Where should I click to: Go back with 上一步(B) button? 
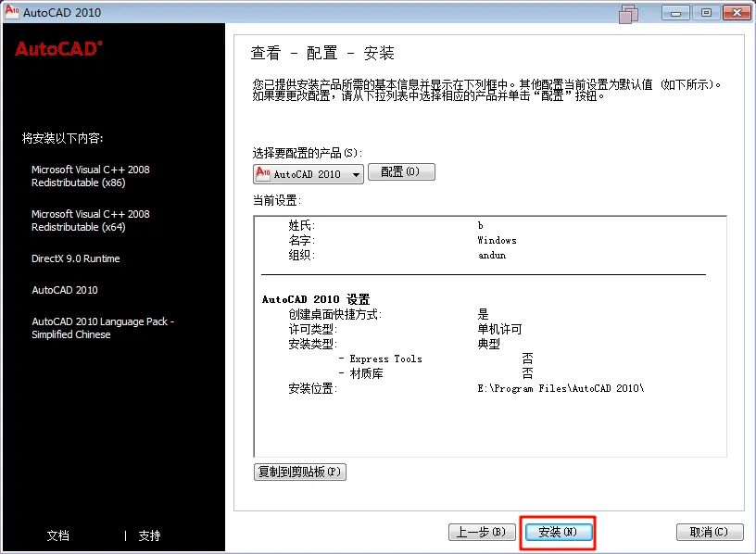click(482, 532)
